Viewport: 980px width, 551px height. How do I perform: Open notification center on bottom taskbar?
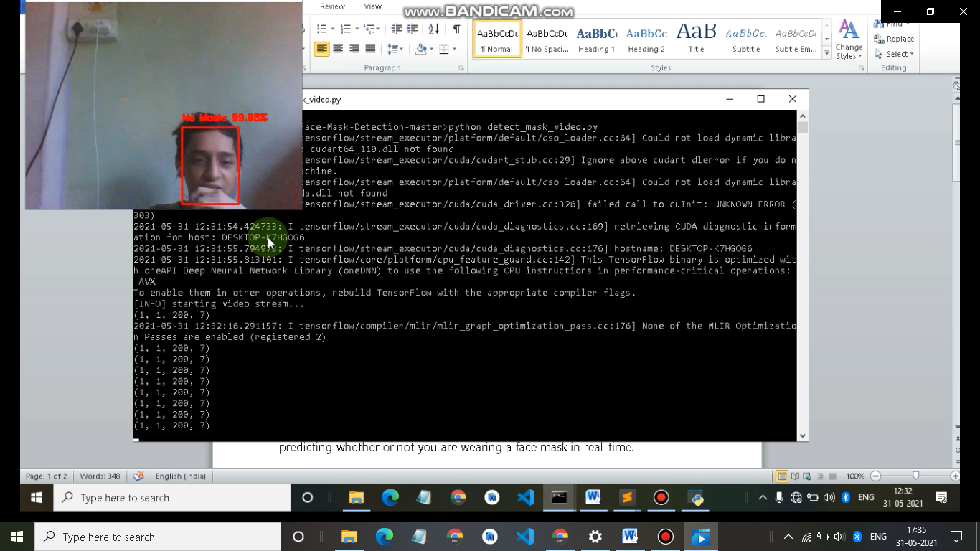pos(956,537)
